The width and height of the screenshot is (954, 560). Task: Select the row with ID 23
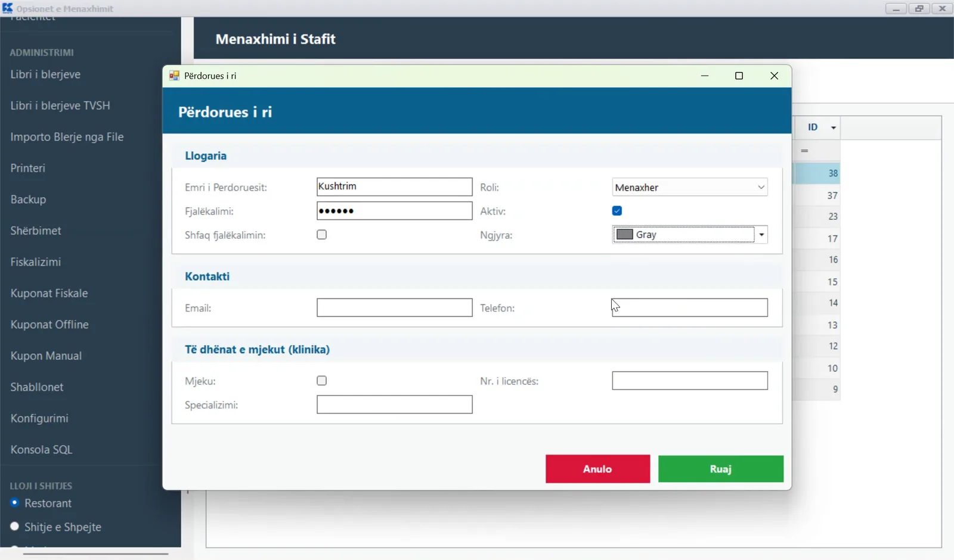tap(817, 217)
